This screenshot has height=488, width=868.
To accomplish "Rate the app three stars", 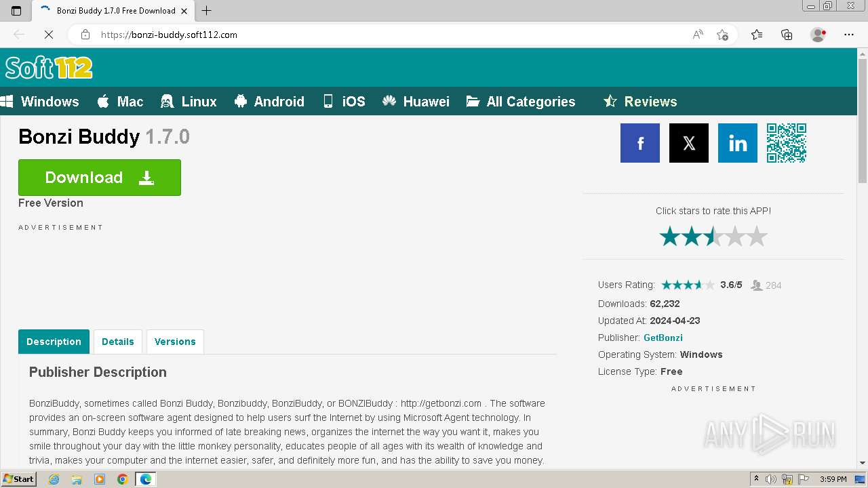I will pyautogui.click(x=713, y=237).
